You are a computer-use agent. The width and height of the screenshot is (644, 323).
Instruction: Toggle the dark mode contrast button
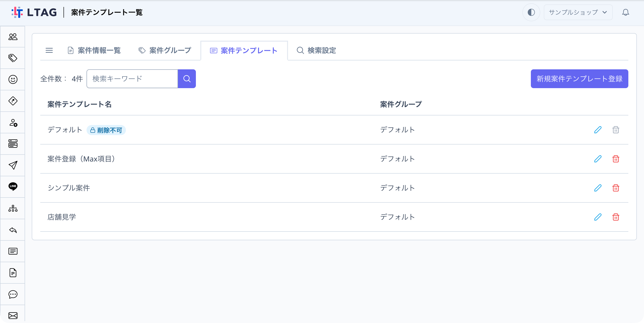[x=531, y=12]
